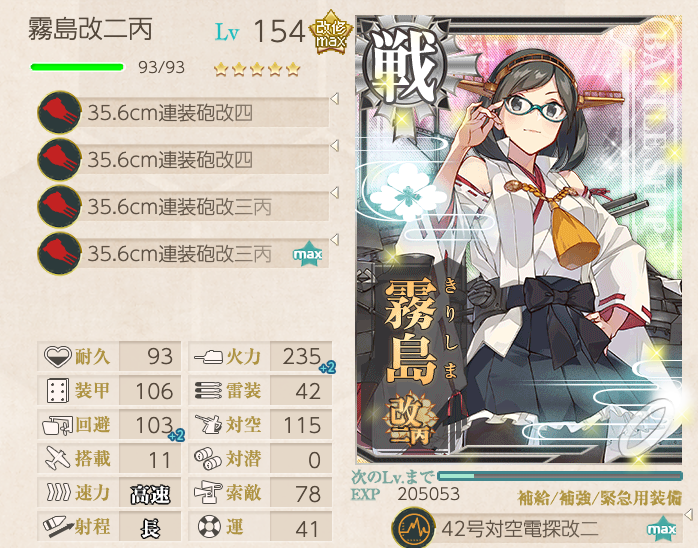Click the max star on 42号対空電探改二
The width and height of the screenshot is (698, 548).
pos(661,529)
